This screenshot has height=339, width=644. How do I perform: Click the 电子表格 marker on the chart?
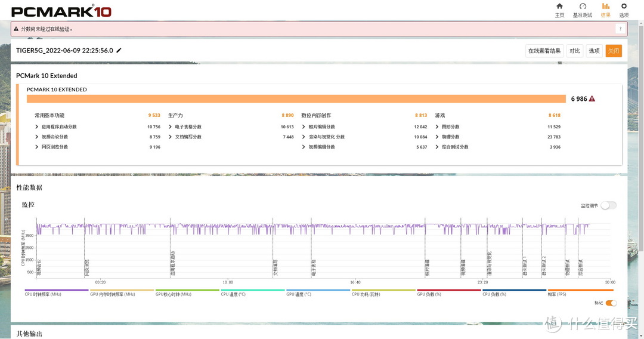click(x=314, y=267)
